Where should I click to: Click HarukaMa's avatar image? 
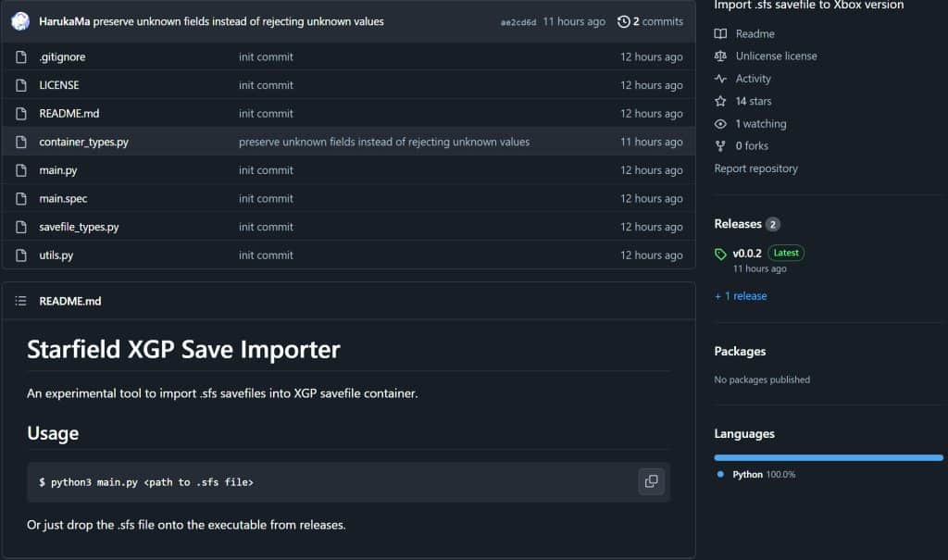pyautogui.click(x=20, y=21)
